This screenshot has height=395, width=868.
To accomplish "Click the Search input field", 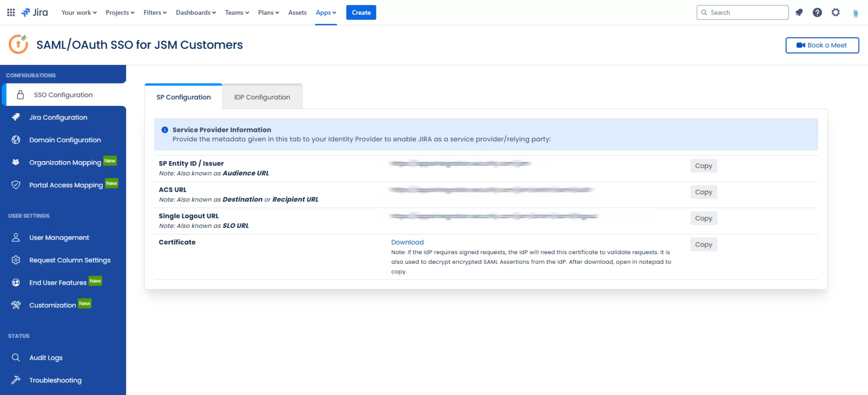I will [x=743, y=13].
